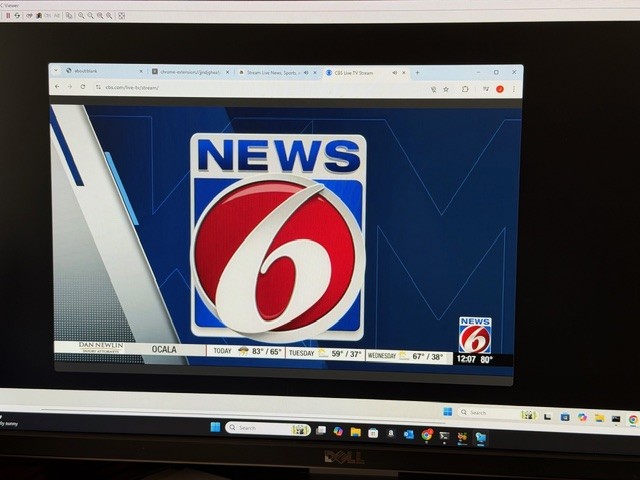Open the Chrome extensions puzzle icon
Image resolution: width=640 pixels, height=480 pixels.
pos(465,89)
